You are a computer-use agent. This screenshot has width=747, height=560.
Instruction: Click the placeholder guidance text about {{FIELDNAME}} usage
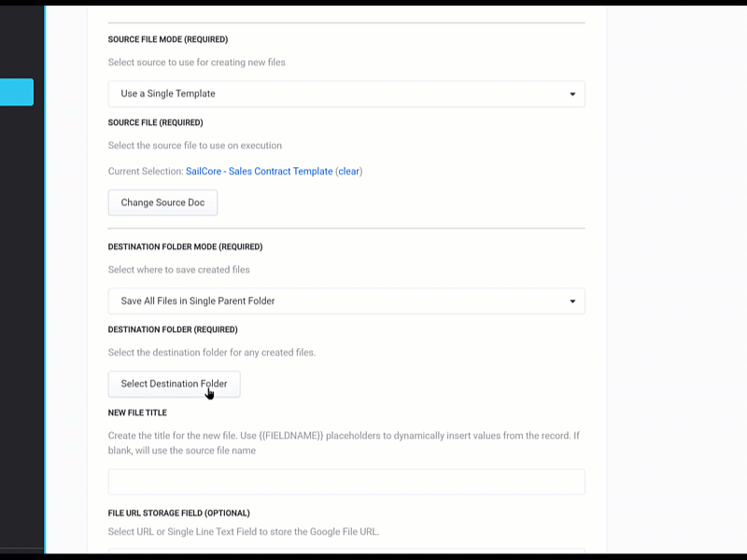tap(345, 441)
